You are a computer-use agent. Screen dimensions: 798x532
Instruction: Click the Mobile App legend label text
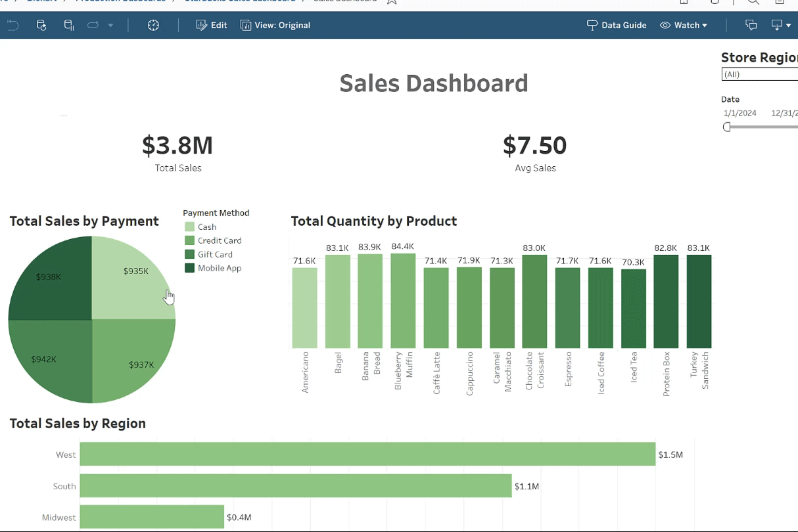(220, 268)
